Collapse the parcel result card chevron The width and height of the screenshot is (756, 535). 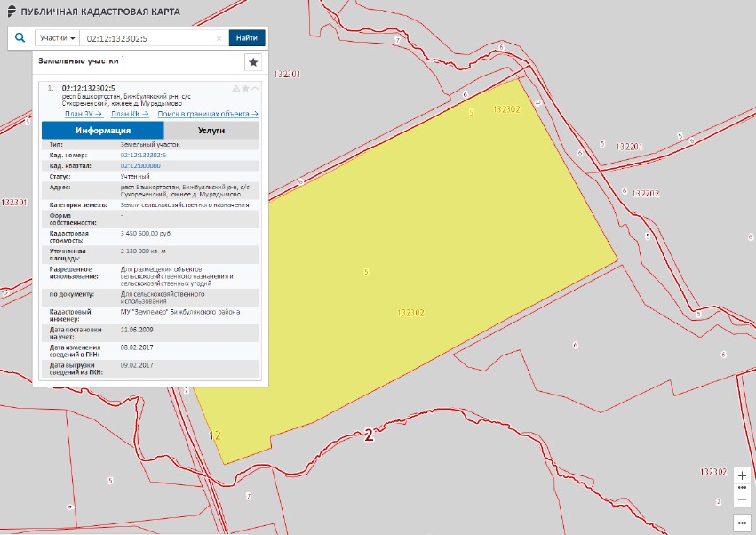[x=256, y=89]
